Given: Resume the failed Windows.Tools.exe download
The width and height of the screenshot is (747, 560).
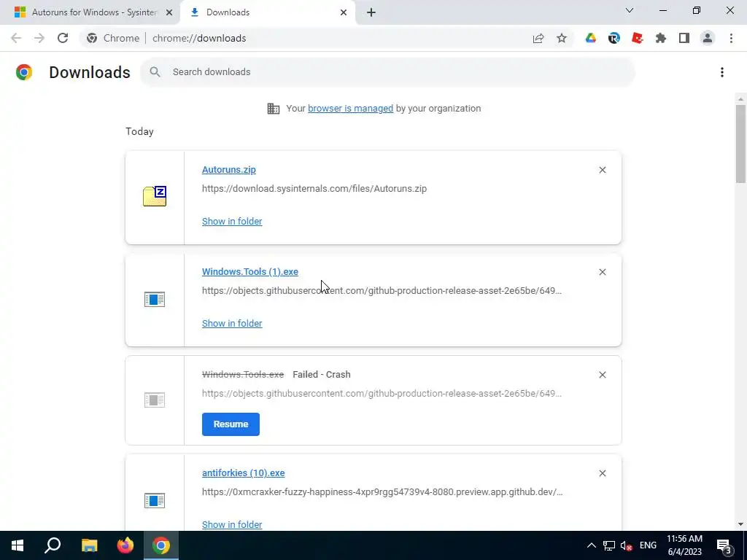Looking at the screenshot, I should [x=231, y=424].
